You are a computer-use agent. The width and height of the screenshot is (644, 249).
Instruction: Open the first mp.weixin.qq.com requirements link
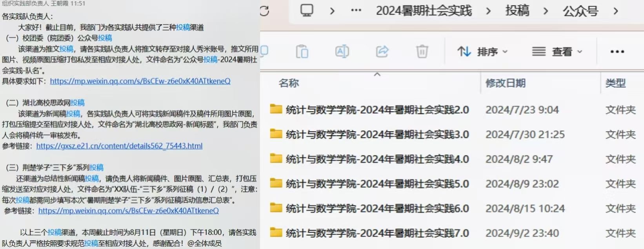tap(140, 81)
